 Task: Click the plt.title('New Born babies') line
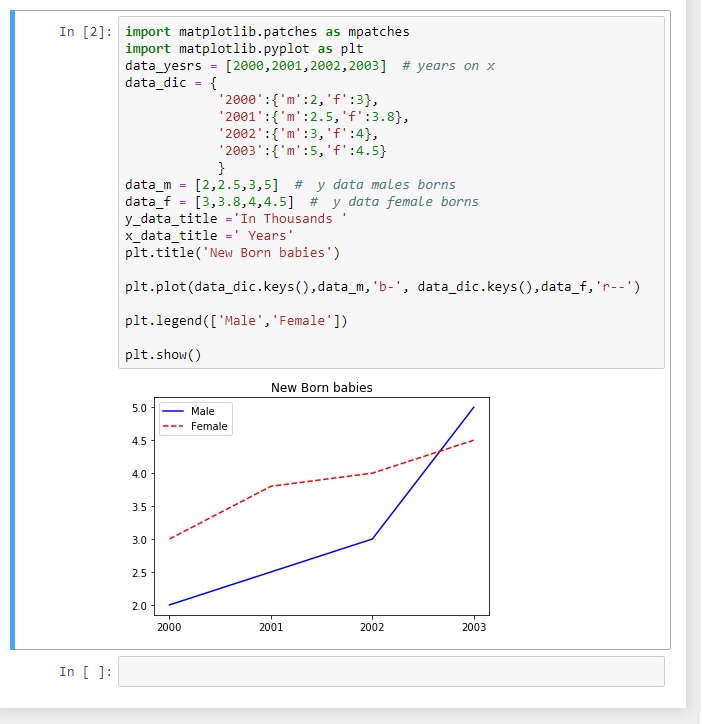click(x=232, y=253)
